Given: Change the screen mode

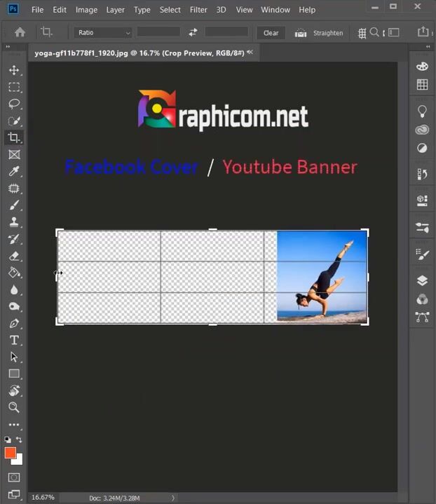Looking at the screenshot, I should 14,494.
